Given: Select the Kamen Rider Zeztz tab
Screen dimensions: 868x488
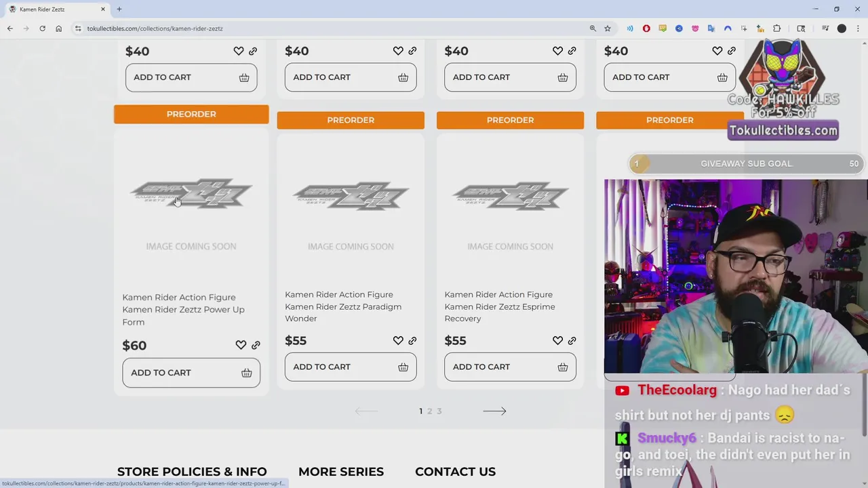Looking at the screenshot, I should click(x=57, y=9).
